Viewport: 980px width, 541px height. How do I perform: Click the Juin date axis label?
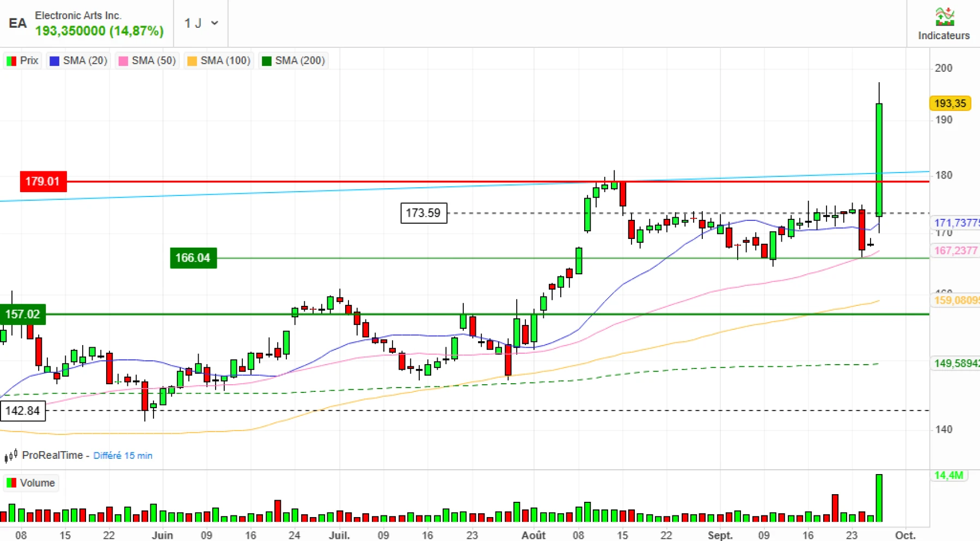click(162, 535)
